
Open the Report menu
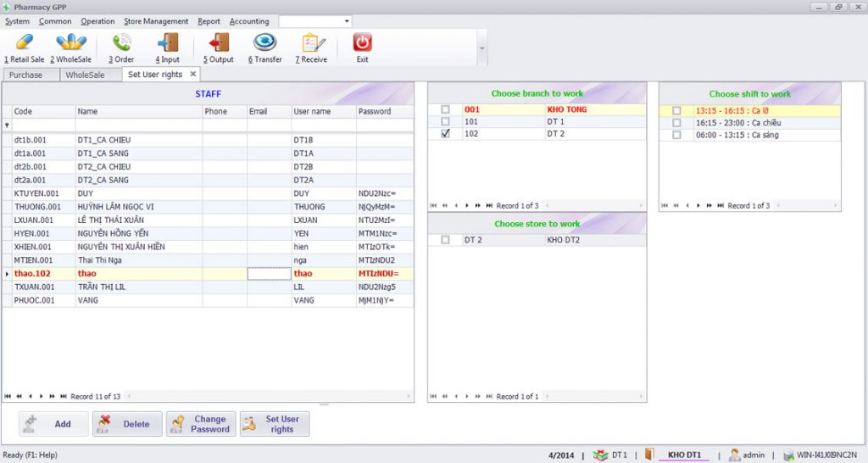pyautogui.click(x=209, y=21)
